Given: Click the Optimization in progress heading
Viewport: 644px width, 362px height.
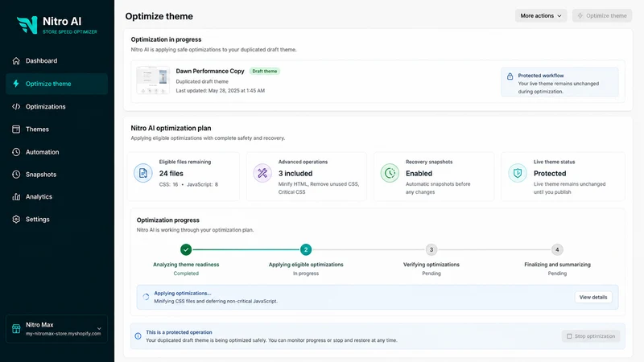Looking at the screenshot, I should (166, 39).
